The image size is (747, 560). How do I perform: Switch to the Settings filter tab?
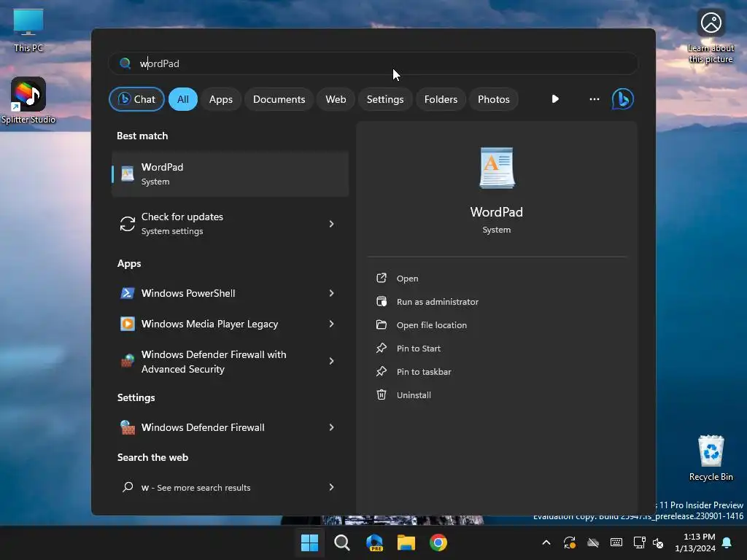385,99
